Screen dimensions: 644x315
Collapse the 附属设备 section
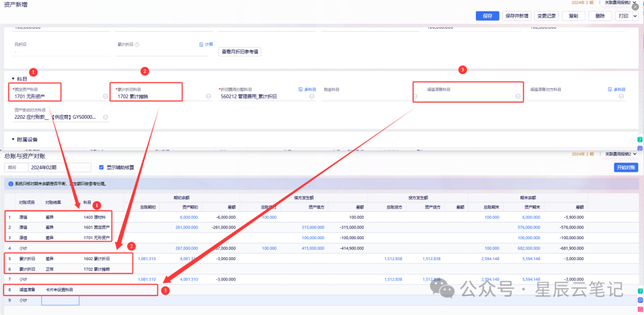click(x=13, y=140)
